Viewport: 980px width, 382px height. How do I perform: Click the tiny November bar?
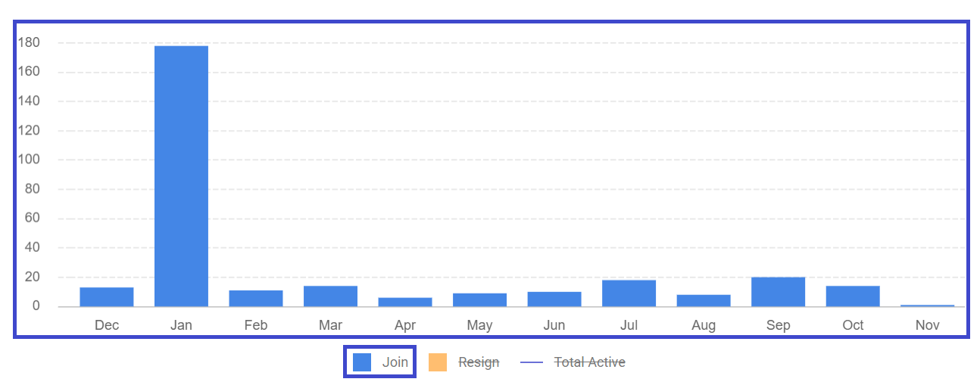927,306
